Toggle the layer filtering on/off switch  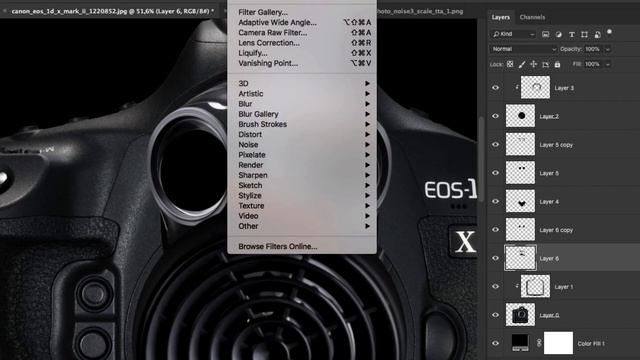609,33
